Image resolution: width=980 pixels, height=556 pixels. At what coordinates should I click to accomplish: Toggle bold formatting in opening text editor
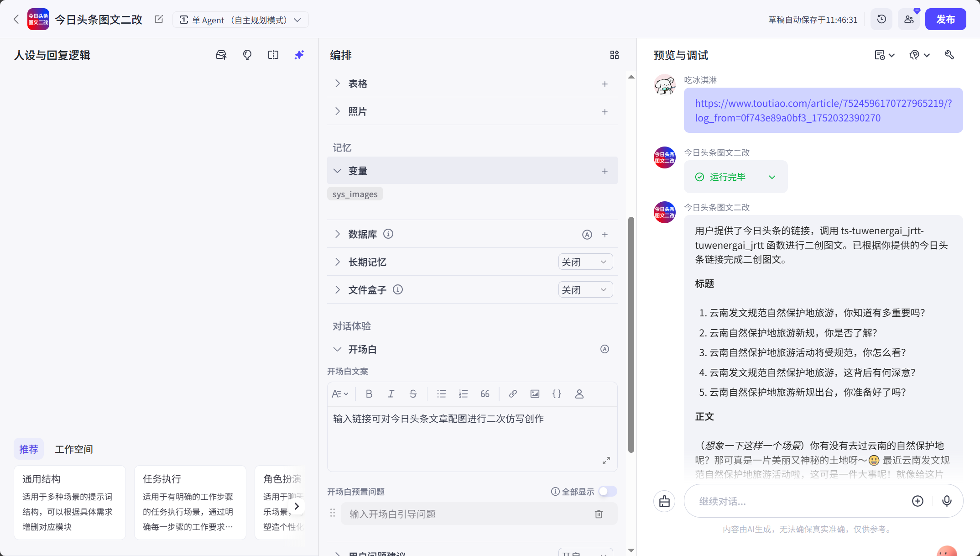pos(369,393)
